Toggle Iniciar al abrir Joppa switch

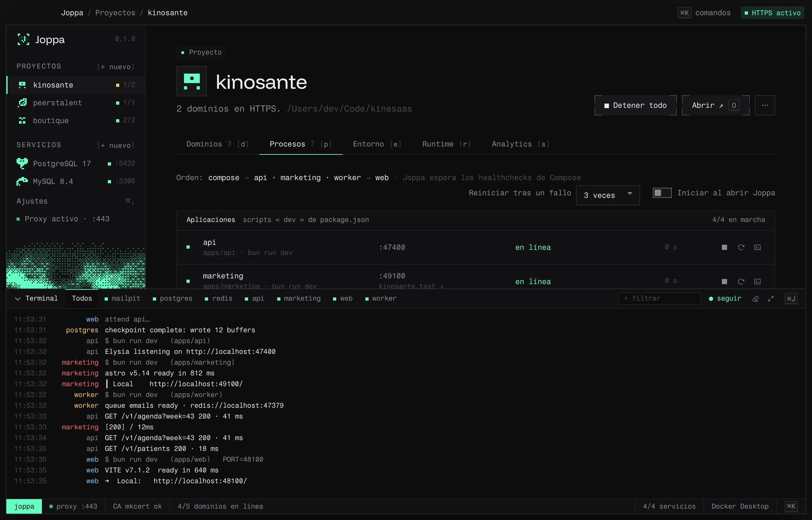click(662, 193)
